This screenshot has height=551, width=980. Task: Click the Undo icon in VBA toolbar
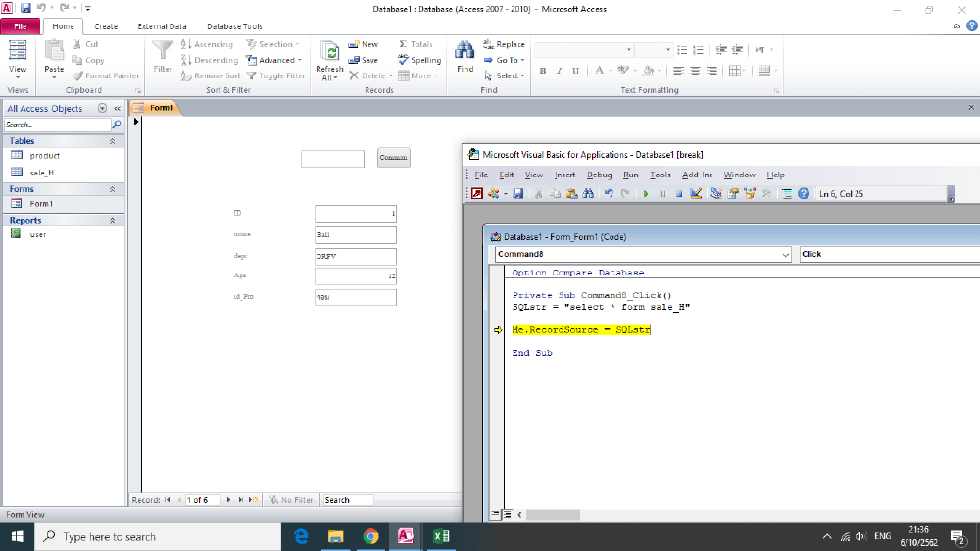tap(609, 194)
